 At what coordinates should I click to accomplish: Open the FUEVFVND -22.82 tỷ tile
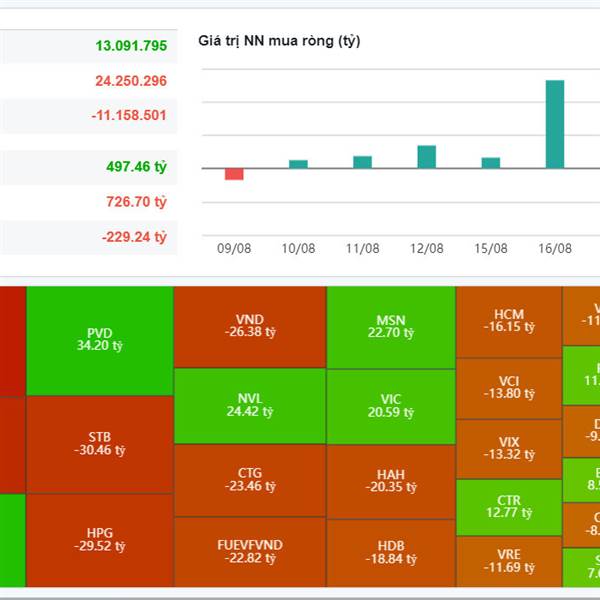pos(250,552)
